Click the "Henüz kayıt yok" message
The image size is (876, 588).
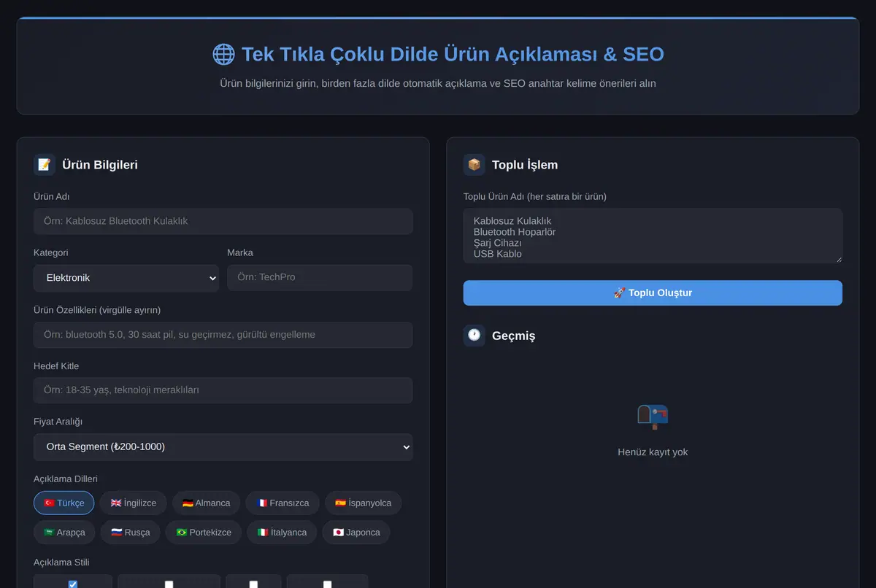tap(653, 452)
